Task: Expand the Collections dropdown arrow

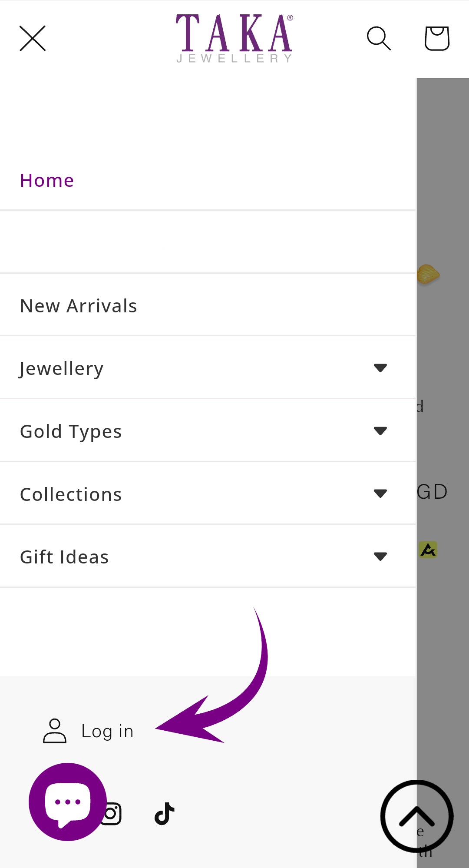Action: pyautogui.click(x=380, y=494)
